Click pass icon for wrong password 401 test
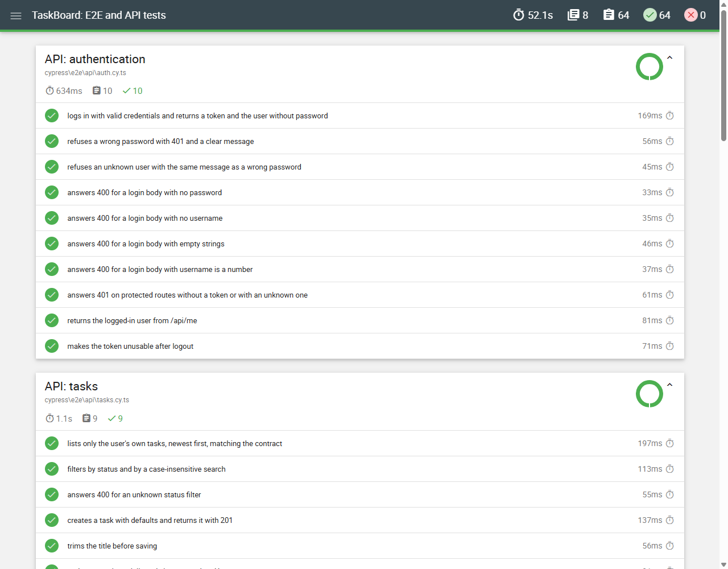 52,141
